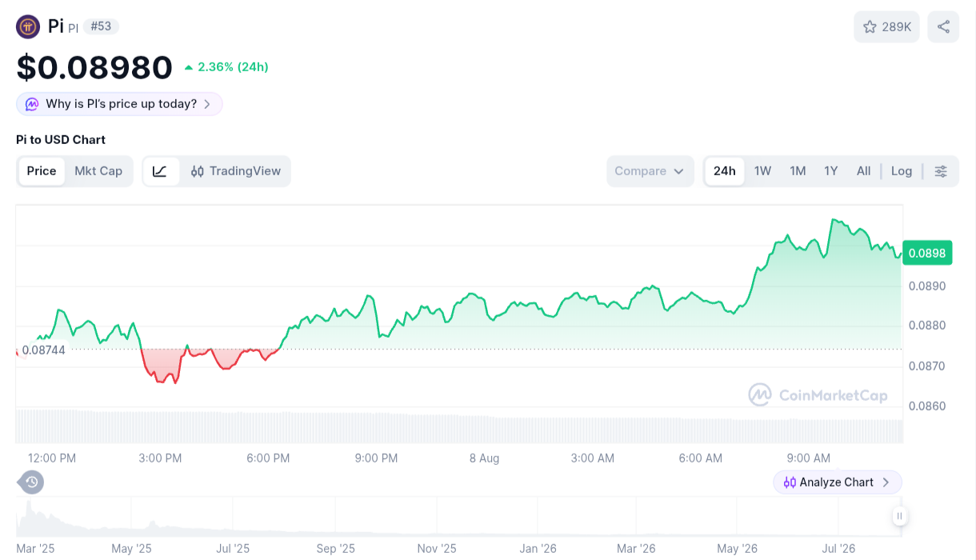Click the 0.08744 opening price label

point(43,350)
